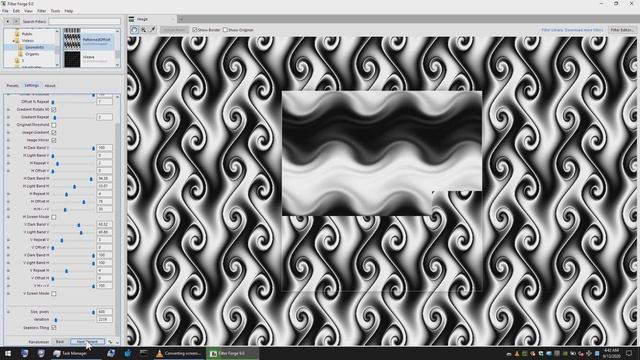Click the Back randomizer button

click(x=60, y=342)
